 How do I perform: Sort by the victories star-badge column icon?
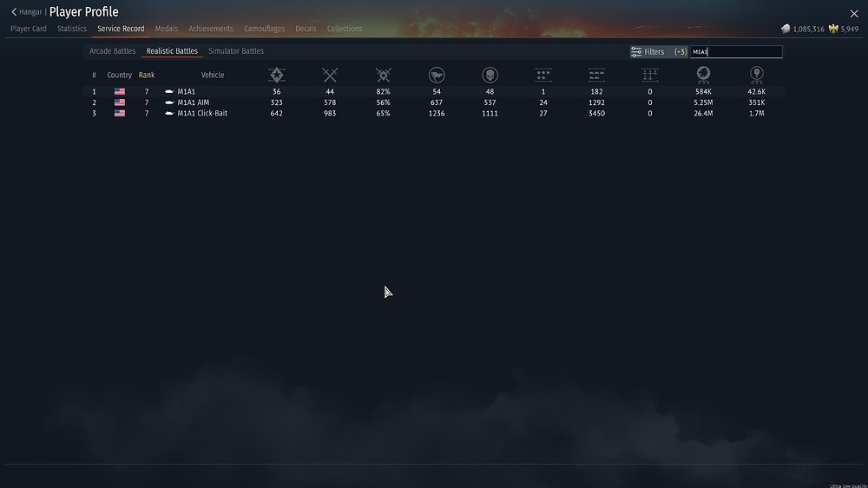(276, 75)
